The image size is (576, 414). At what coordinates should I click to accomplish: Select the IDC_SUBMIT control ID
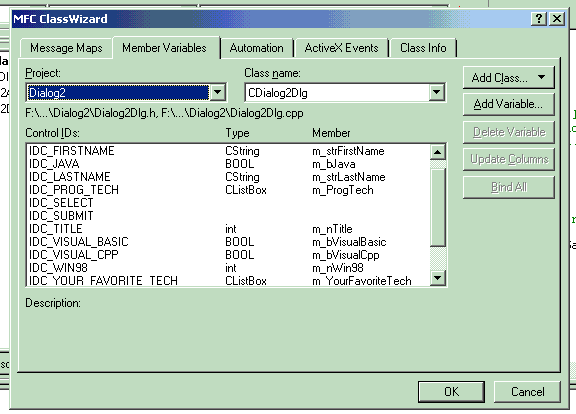pos(61,216)
